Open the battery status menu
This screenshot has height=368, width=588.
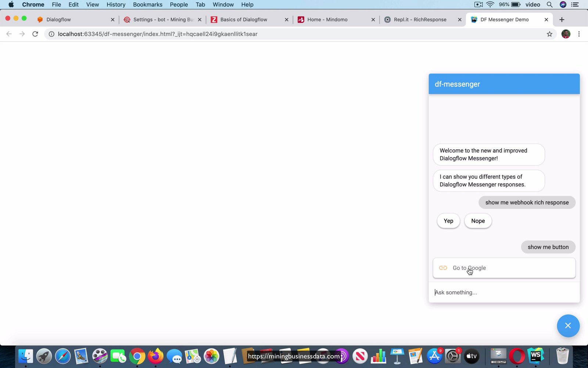516,4
